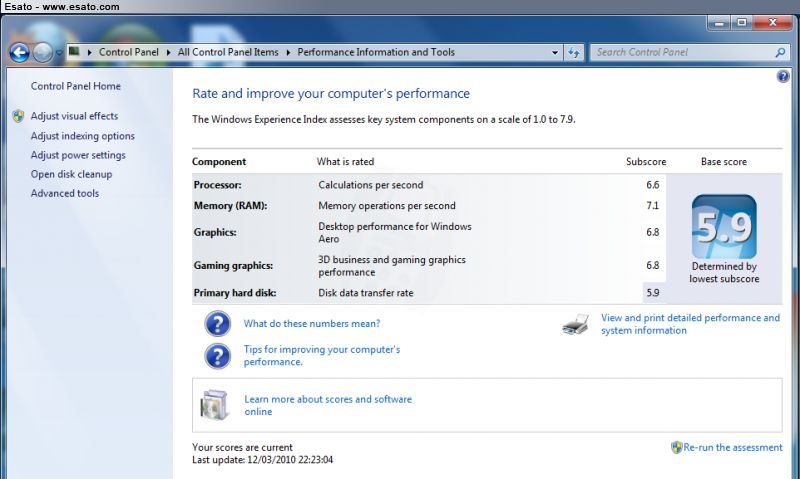Click the 'Graphics:' component label

coord(215,232)
